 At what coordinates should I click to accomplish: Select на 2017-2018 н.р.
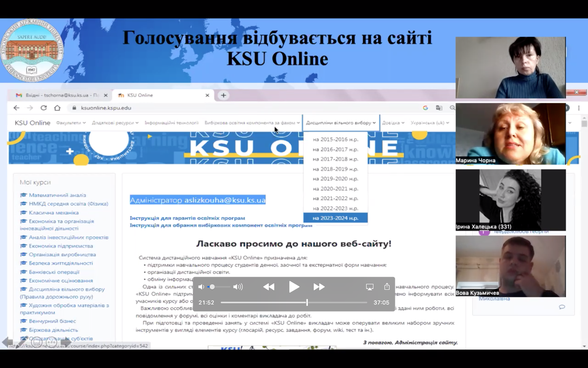(336, 159)
